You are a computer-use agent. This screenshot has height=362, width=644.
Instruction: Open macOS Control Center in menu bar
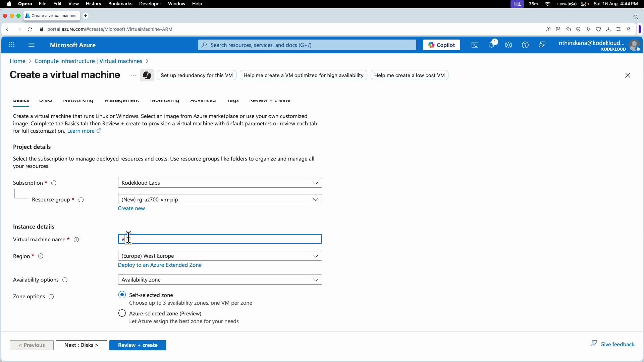point(584,4)
